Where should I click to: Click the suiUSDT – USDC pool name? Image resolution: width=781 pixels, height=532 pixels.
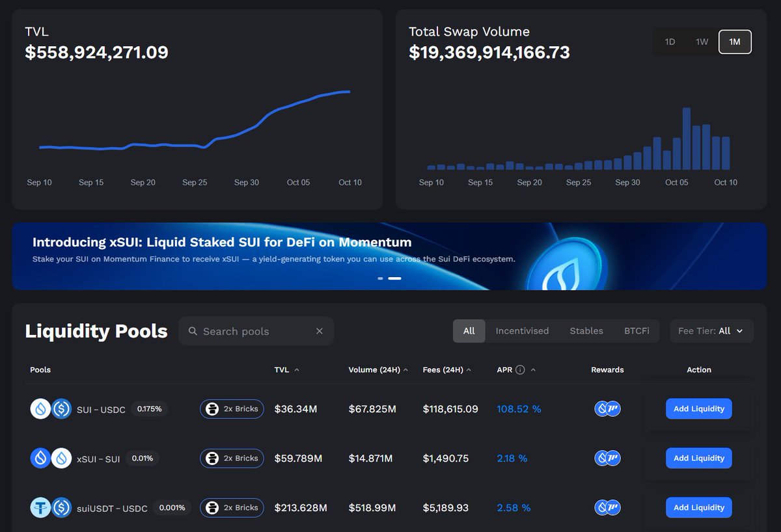(x=112, y=508)
